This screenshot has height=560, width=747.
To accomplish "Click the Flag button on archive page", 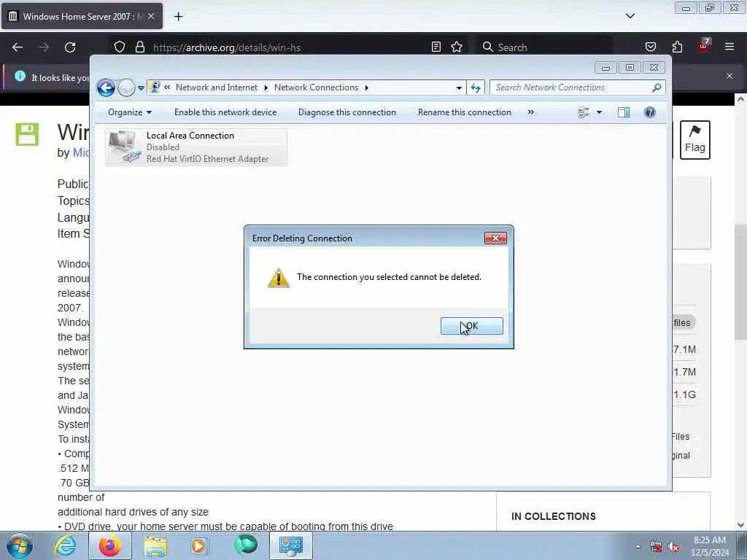I will pos(694,140).
